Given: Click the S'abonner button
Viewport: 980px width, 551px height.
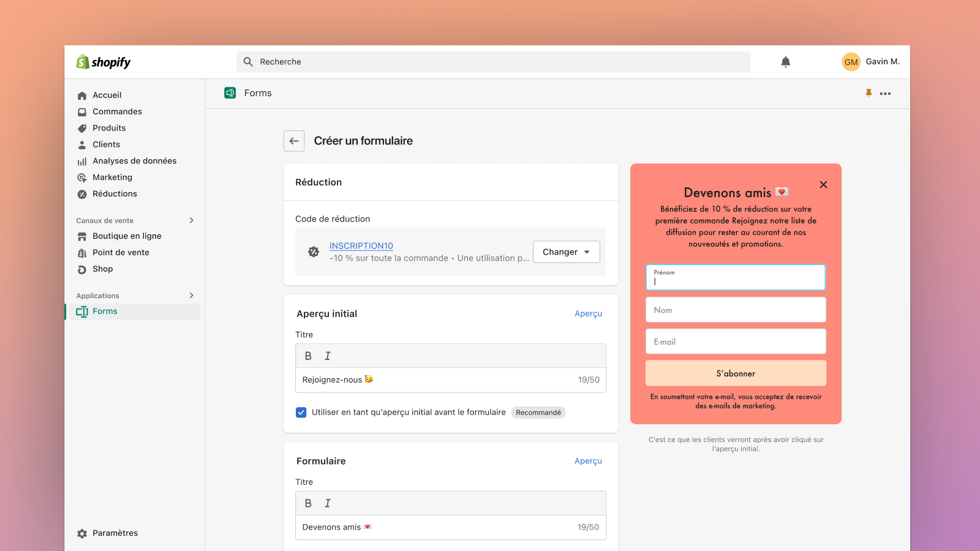Looking at the screenshot, I should pyautogui.click(x=736, y=373).
